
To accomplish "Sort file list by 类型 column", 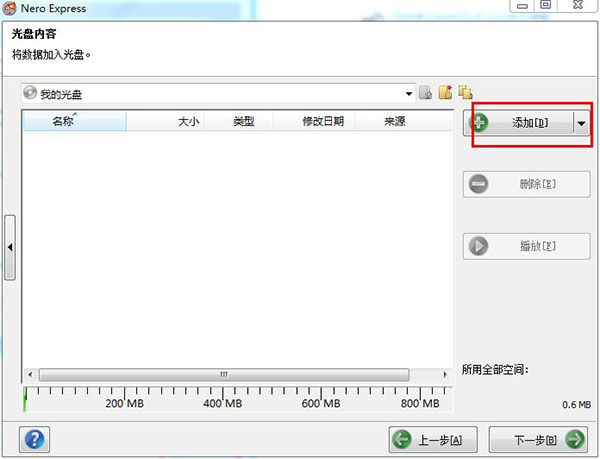I will point(243,122).
